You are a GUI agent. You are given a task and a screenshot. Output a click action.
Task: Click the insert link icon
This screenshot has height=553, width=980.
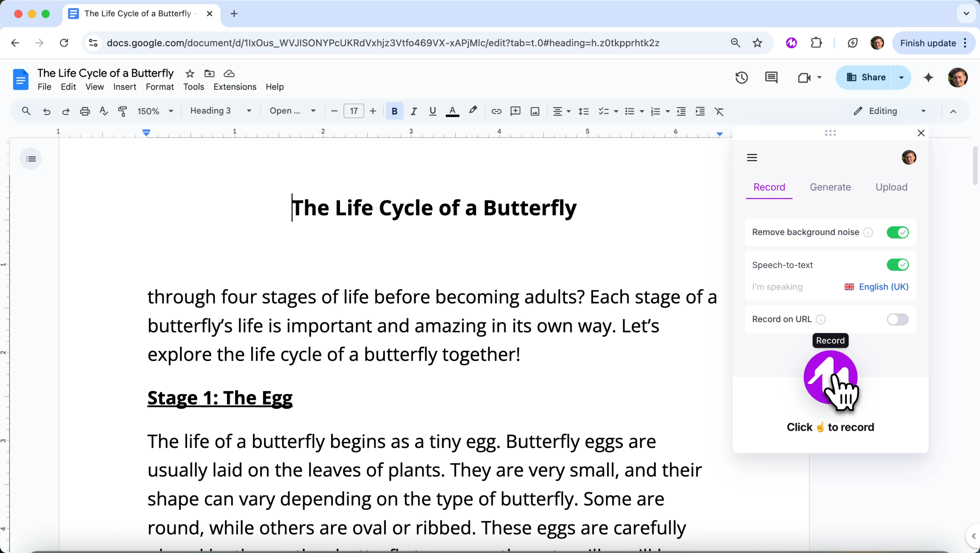click(x=496, y=111)
